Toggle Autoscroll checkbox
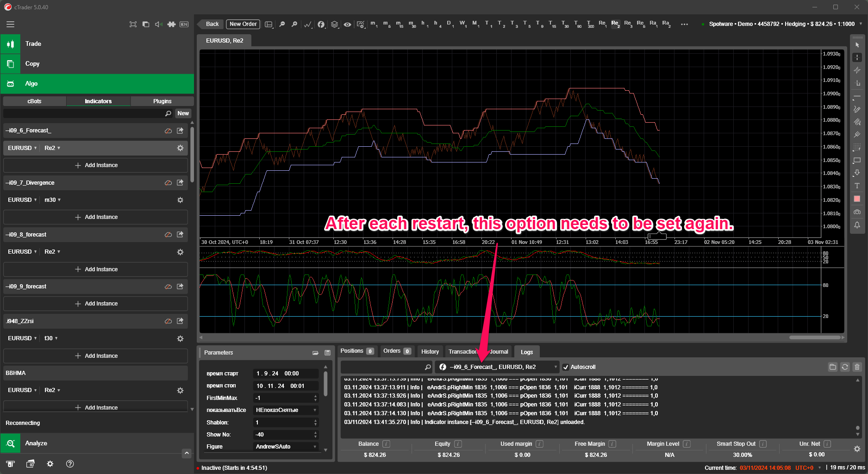Image resolution: width=868 pixels, height=474 pixels. coord(566,367)
